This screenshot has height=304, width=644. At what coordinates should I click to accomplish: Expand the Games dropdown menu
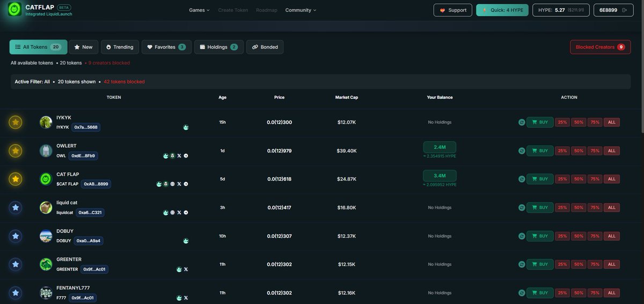coord(199,10)
